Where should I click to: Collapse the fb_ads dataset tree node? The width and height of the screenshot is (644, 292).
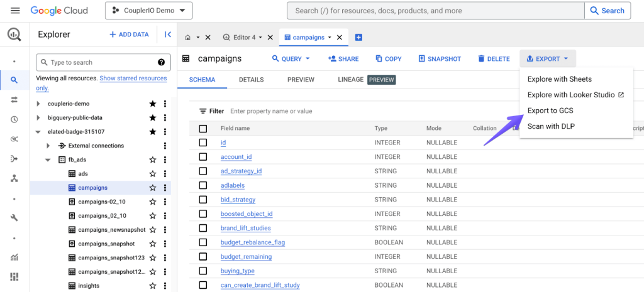48,160
